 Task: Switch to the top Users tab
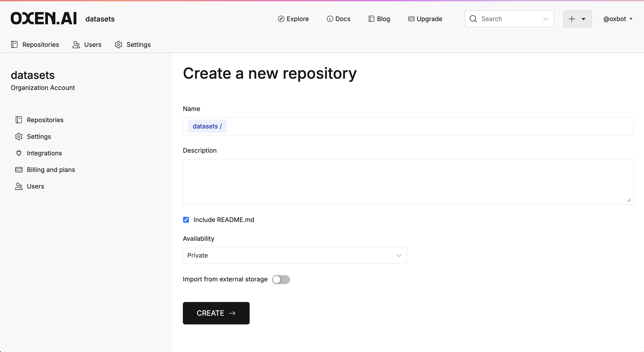coord(87,45)
